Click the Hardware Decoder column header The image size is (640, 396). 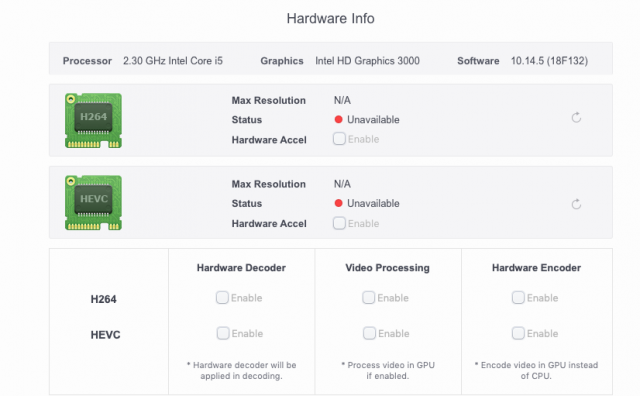(241, 268)
